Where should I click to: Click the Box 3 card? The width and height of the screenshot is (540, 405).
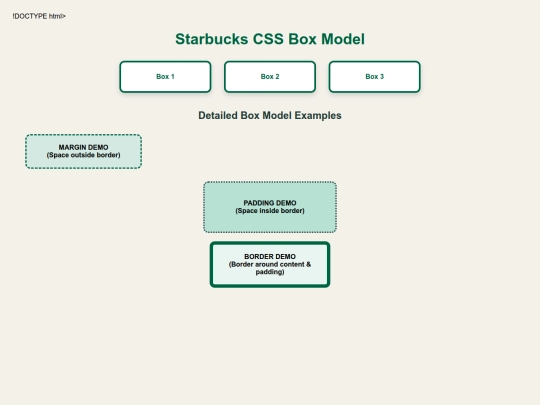[375, 77]
